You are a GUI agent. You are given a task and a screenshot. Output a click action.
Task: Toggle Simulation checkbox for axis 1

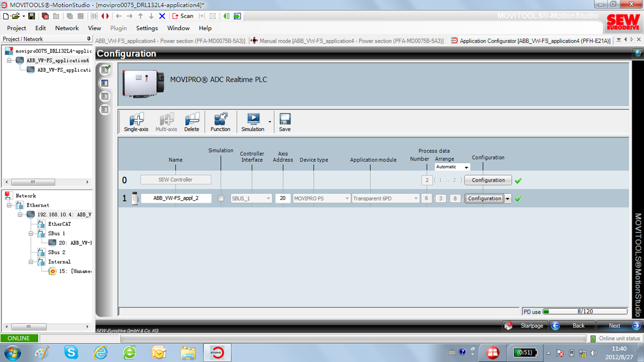click(x=221, y=199)
